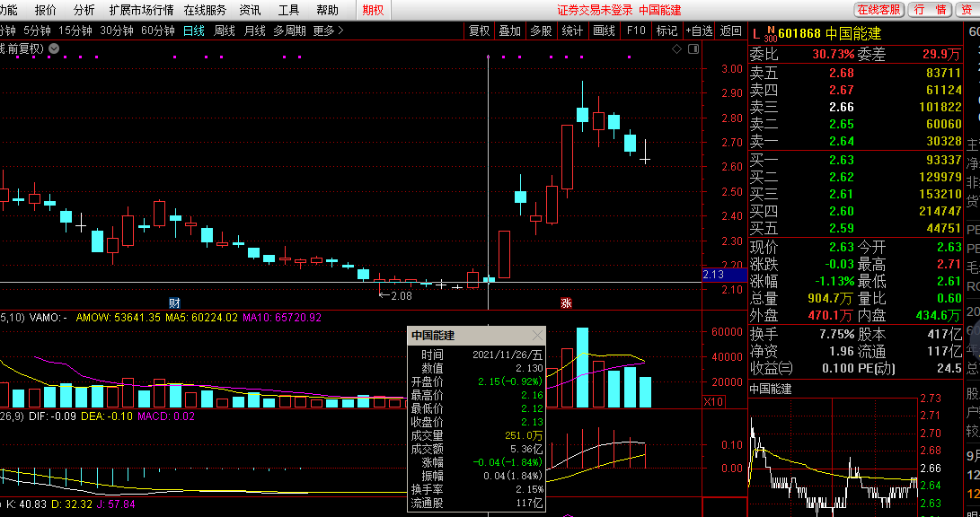Select the 月线 monthly period
Image resolution: width=980 pixels, height=517 pixels.
coord(254,31)
